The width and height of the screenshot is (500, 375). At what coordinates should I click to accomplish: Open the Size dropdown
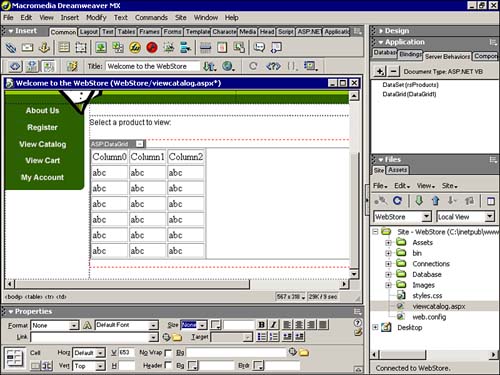(x=202, y=325)
